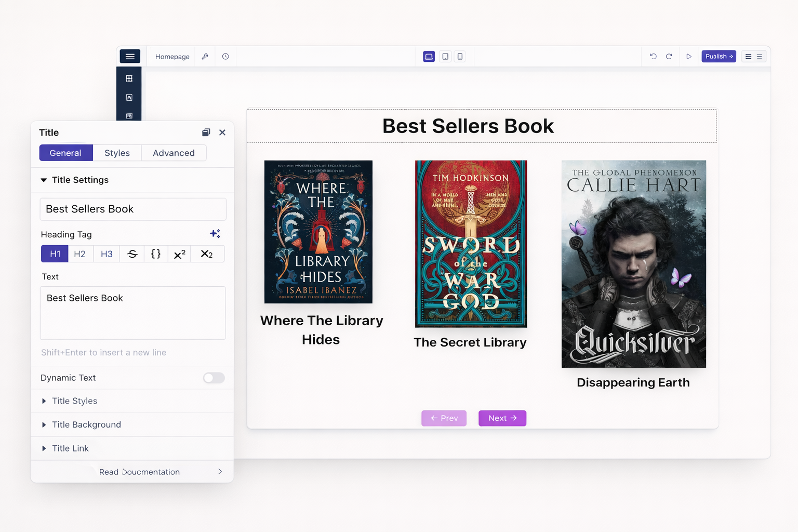Switch to mobile preview mode
Viewport: 798px width, 532px height.
click(460, 57)
